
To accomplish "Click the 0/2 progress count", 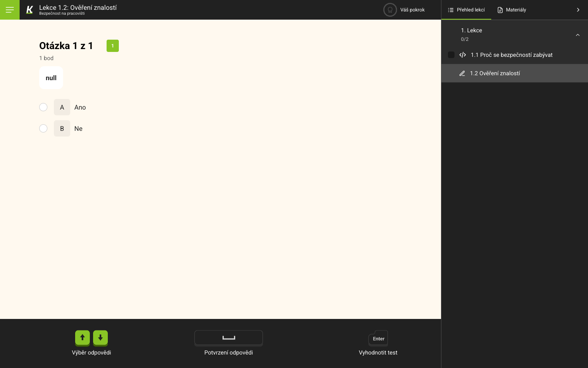I will (465, 39).
